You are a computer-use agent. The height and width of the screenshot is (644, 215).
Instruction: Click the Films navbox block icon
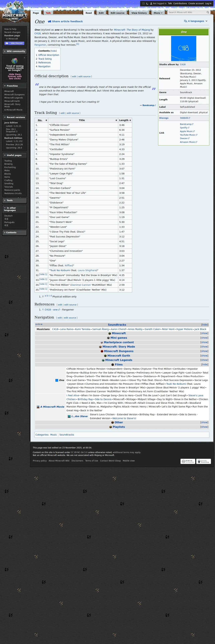coord(113,365)
